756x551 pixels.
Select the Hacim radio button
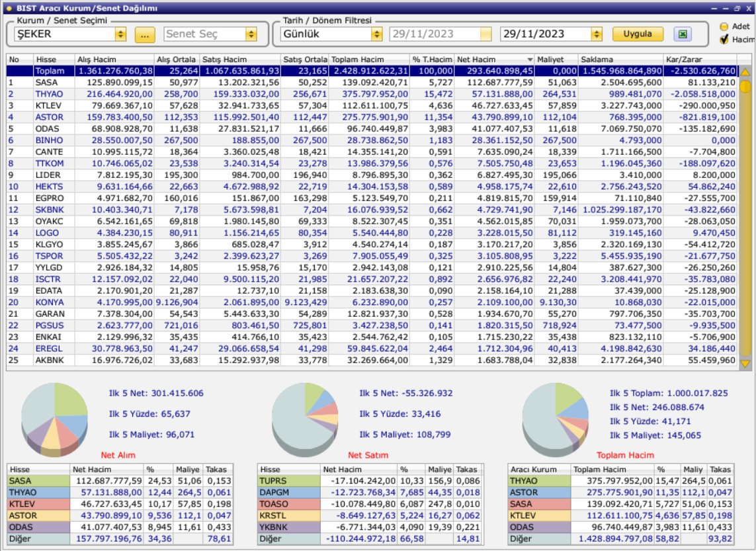click(x=724, y=40)
